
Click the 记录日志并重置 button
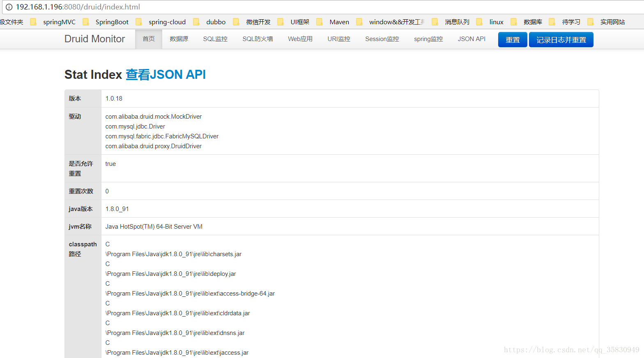pyautogui.click(x=561, y=40)
